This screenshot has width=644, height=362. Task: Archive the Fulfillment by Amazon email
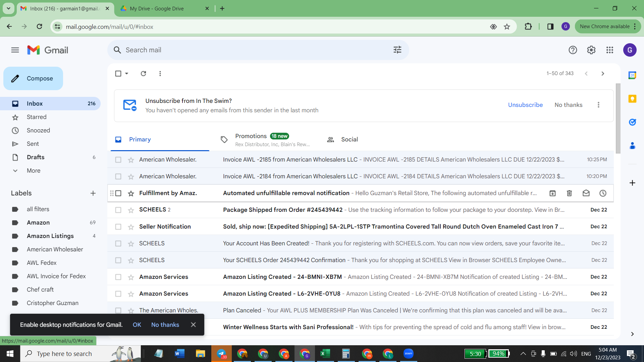click(x=553, y=193)
